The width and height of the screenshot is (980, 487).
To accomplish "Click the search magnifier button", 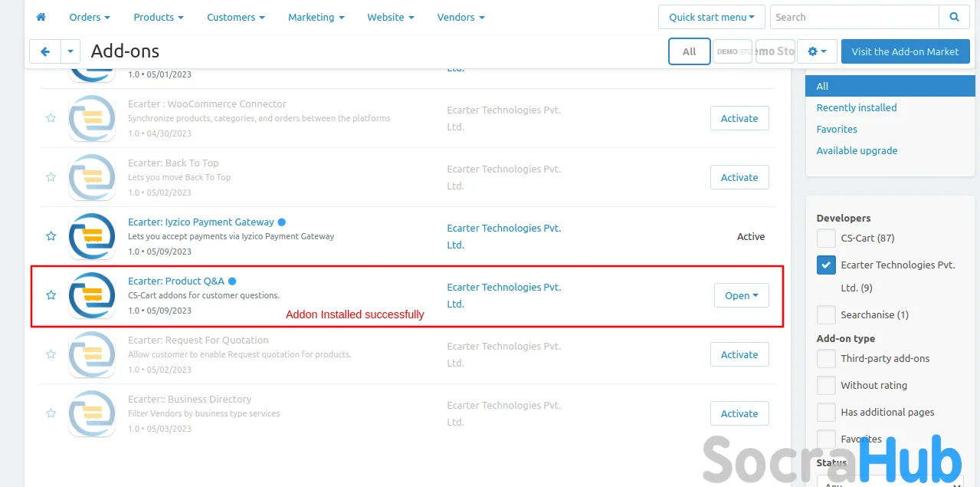I will [954, 17].
